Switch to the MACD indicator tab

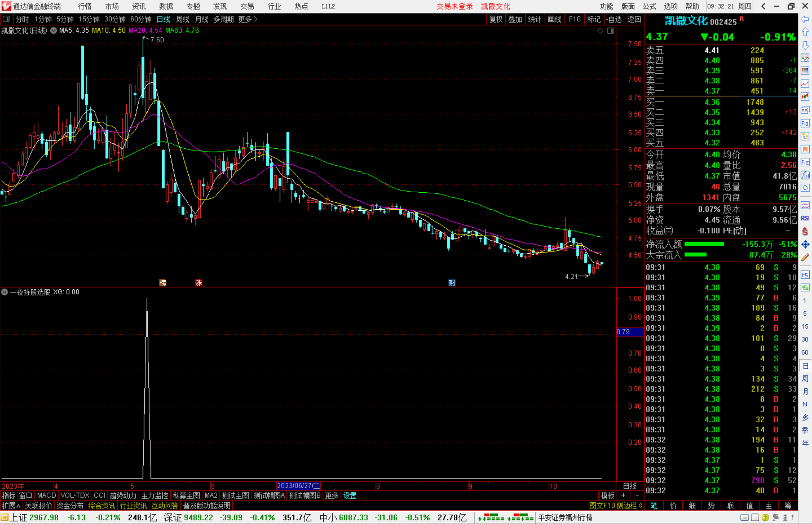[x=47, y=495]
